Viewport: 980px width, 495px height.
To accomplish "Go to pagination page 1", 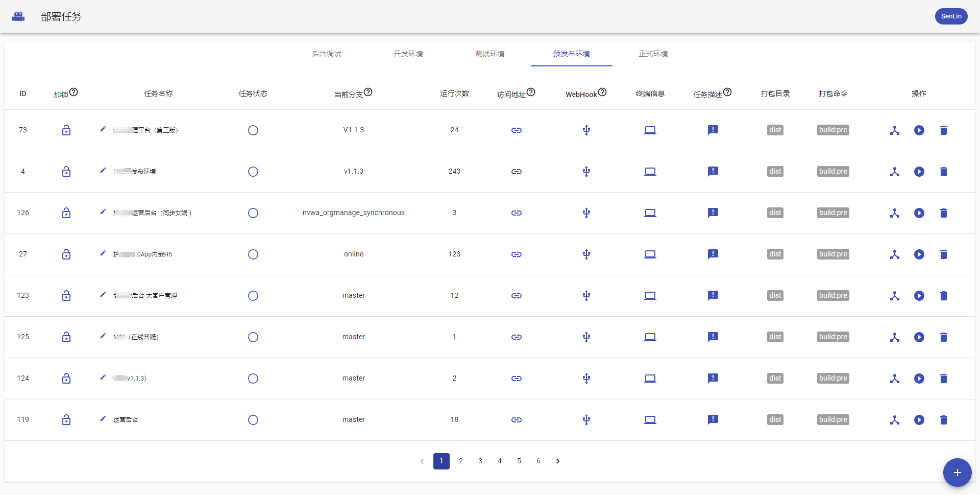I will 442,461.
